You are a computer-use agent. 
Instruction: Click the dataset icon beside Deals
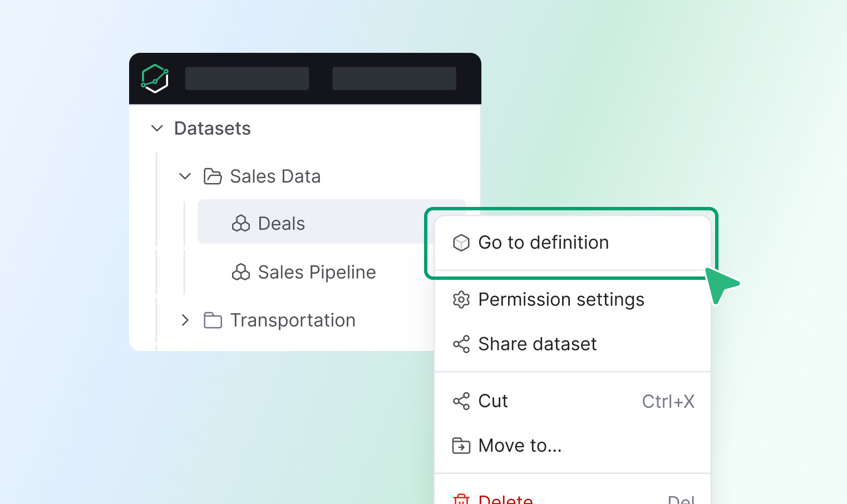point(241,224)
